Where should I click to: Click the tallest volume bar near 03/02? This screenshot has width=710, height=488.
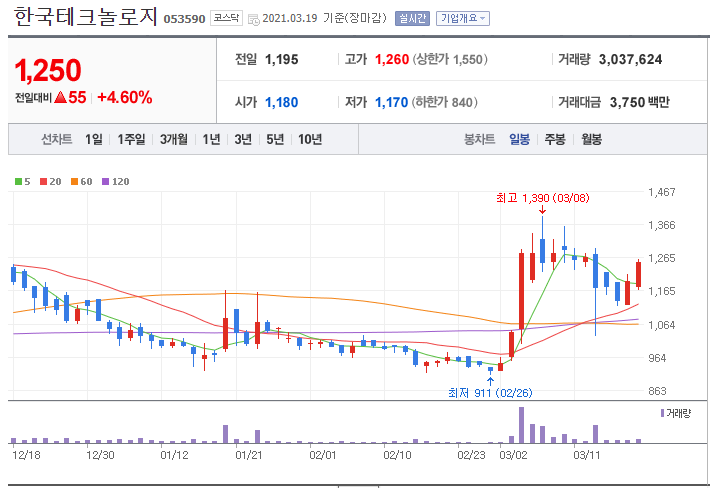tap(521, 425)
